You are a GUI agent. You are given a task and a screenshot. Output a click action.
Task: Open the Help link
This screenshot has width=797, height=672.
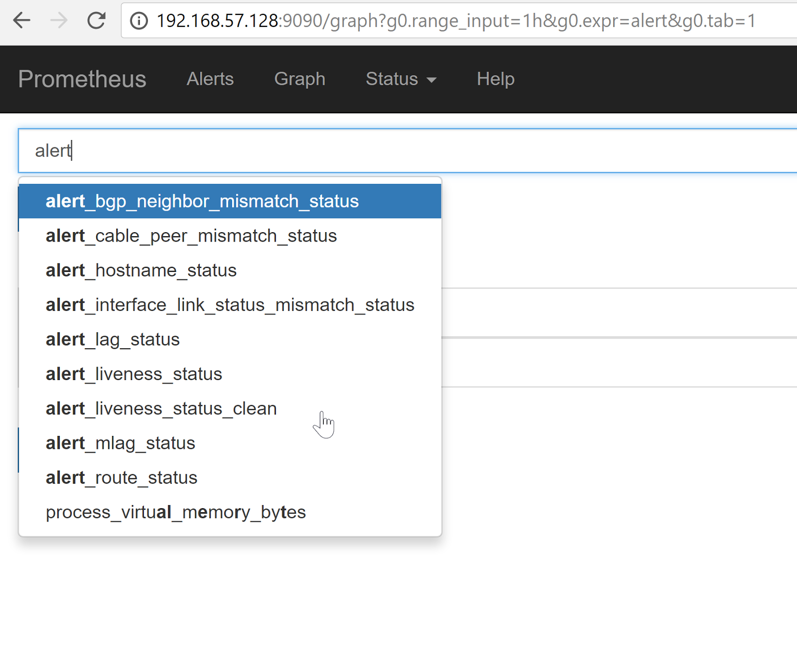(495, 79)
